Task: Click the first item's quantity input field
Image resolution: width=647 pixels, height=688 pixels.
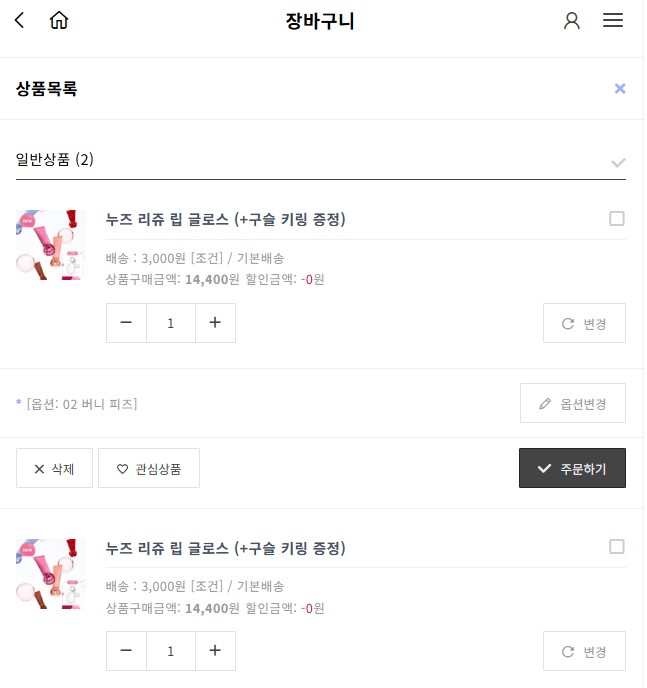Action: (172, 324)
